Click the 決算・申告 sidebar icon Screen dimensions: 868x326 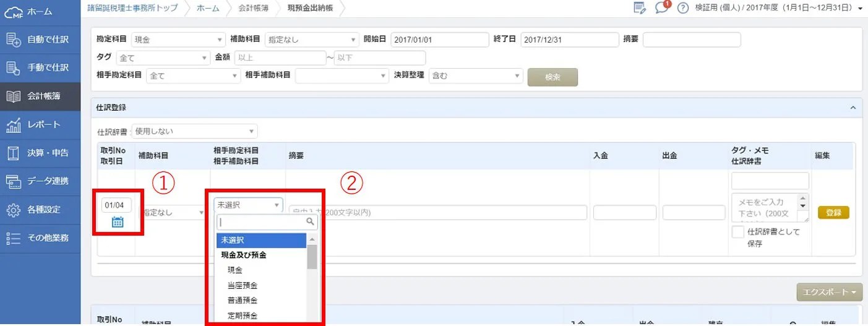pos(14,153)
